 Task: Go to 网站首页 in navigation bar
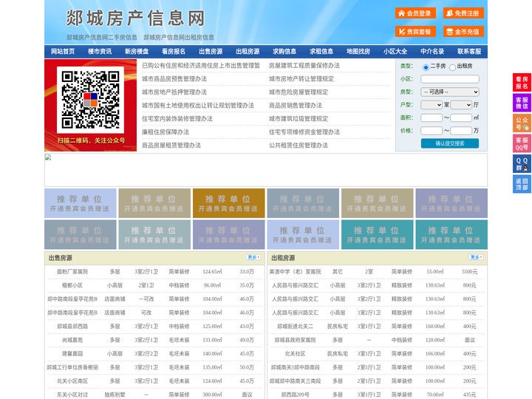pos(63,52)
